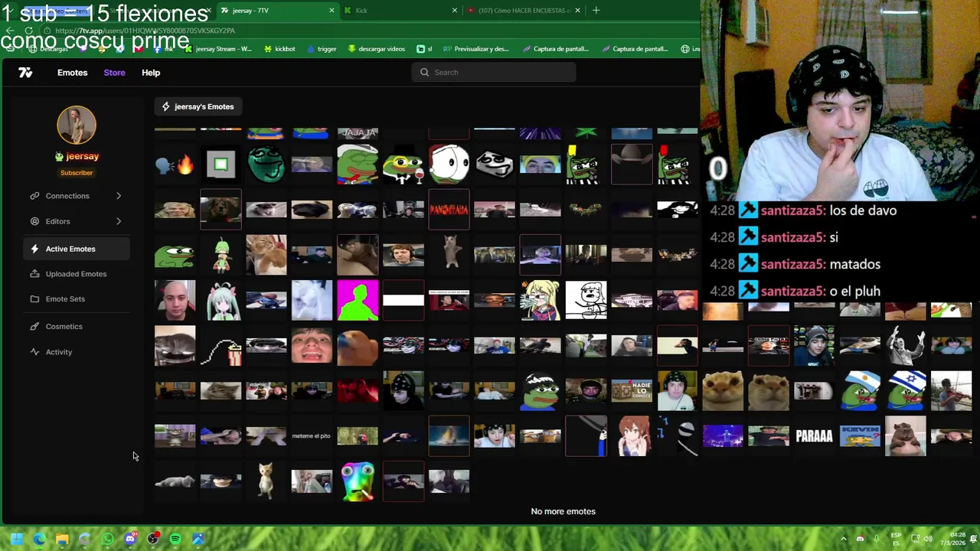Click the Subscriber badge
This screenshot has width=980, height=551.
tap(77, 173)
